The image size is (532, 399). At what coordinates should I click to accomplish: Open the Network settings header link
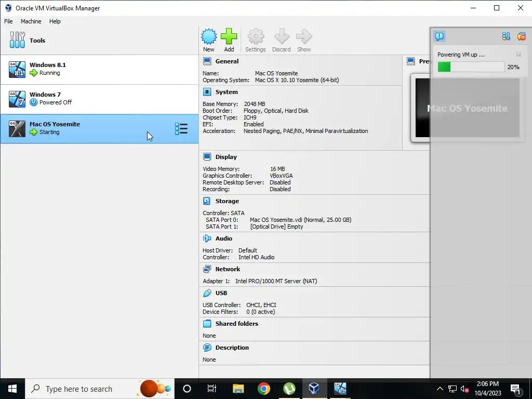(x=228, y=269)
